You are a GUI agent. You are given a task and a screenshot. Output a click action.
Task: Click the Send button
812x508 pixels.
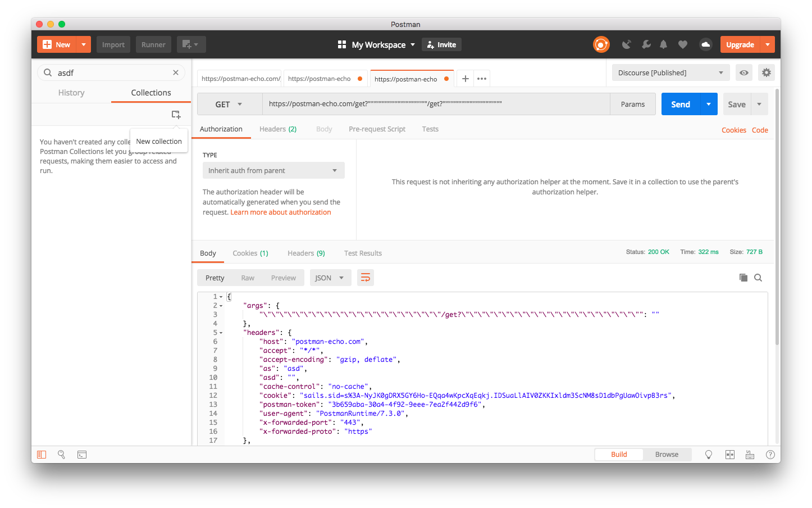[680, 104]
